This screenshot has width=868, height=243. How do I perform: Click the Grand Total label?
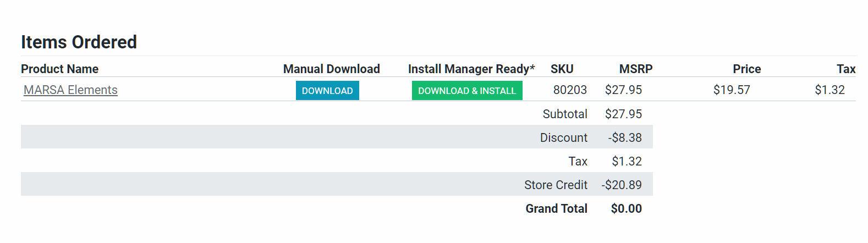(x=556, y=209)
